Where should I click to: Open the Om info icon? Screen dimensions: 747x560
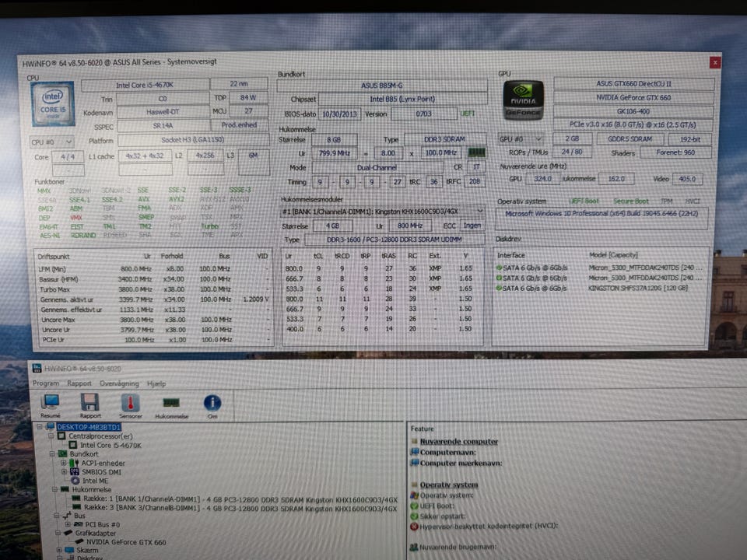(x=212, y=404)
